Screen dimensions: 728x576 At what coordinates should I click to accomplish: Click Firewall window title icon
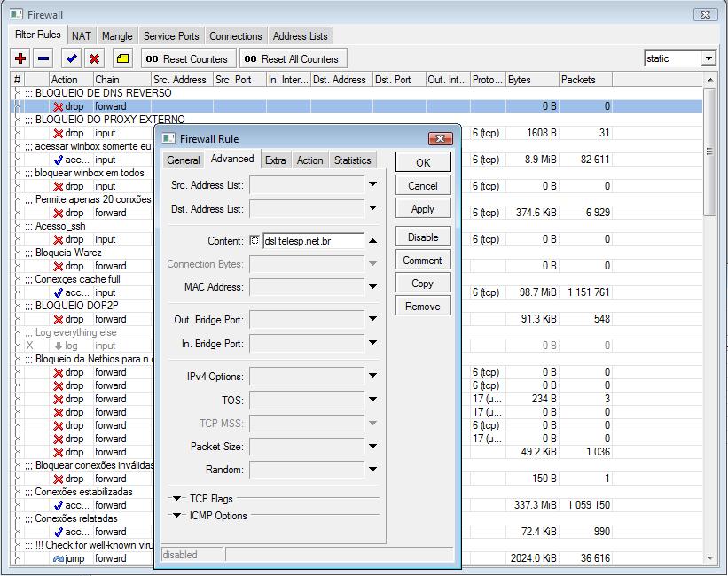point(16,14)
